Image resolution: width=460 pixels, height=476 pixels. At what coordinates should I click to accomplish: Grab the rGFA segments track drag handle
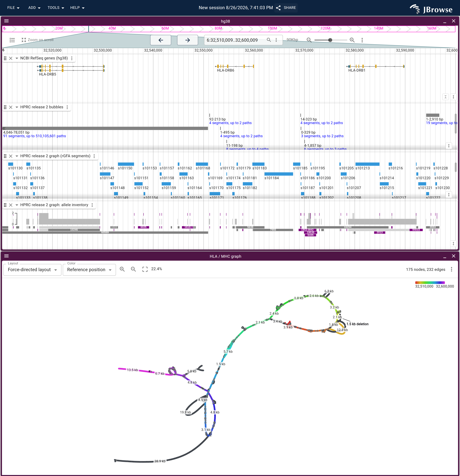click(5, 156)
